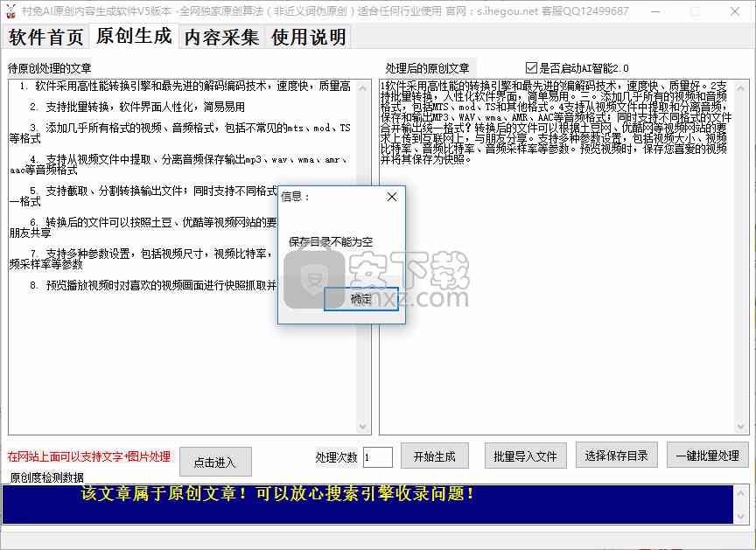This screenshot has height=550, width=756.
Task: Click the processed article scrollbar down arrow
Action: pyautogui.click(x=741, y=427)
